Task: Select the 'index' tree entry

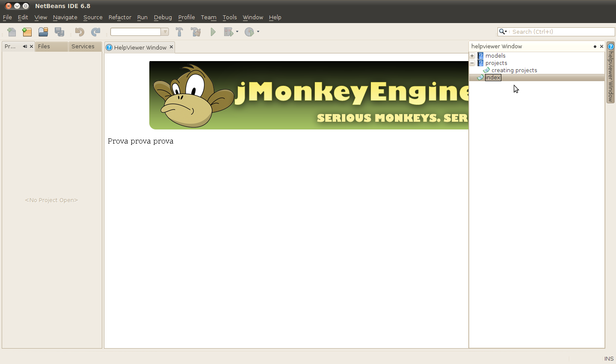Action: coord(493,77)
